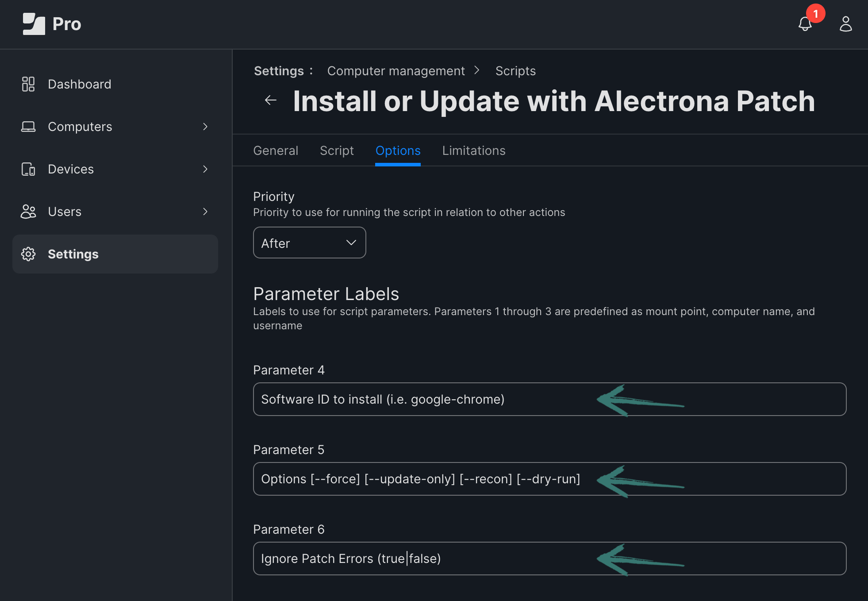This screenshot has height=601, width=868.
Task: Click the Dashboard grid icon
Action: [28, 84]
